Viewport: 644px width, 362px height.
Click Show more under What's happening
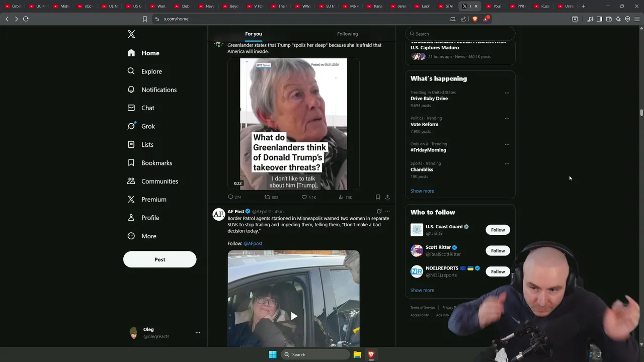[x=422, y=191]
